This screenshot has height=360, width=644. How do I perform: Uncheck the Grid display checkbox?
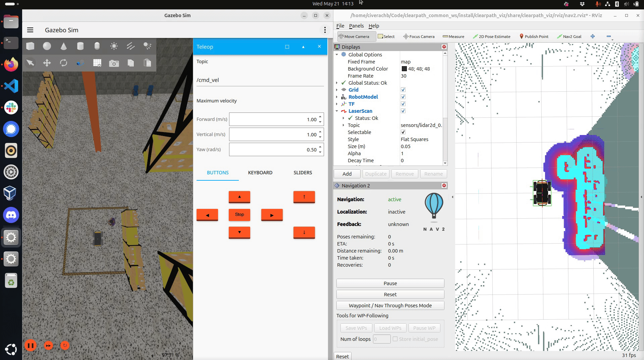[x=403, y=90]
